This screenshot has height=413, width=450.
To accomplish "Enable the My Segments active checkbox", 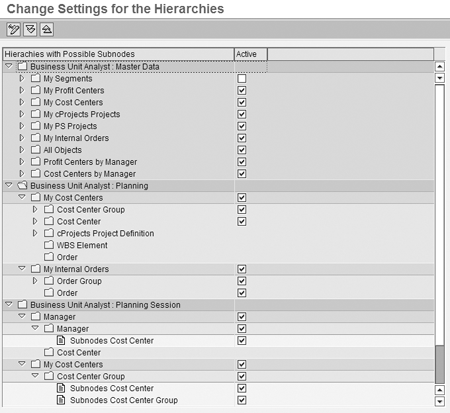I will tap(242, 79).
